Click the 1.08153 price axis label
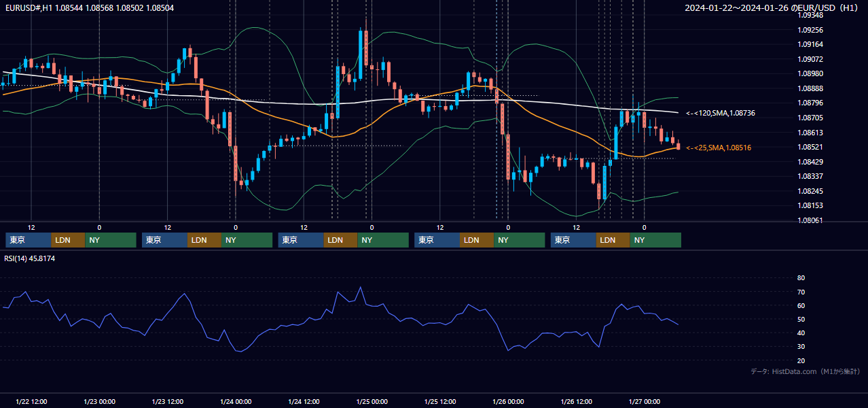 pos(810,205)
